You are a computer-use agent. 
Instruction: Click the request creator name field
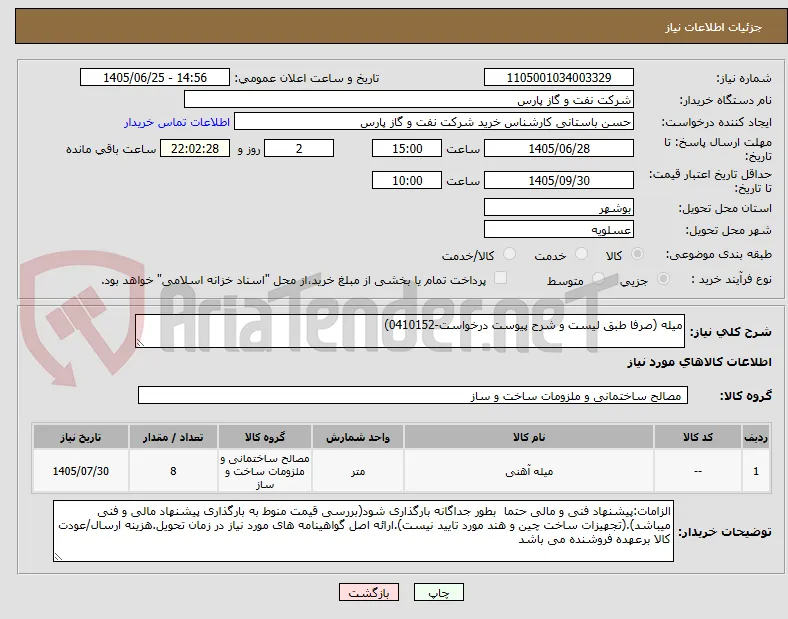click(434, 122)
